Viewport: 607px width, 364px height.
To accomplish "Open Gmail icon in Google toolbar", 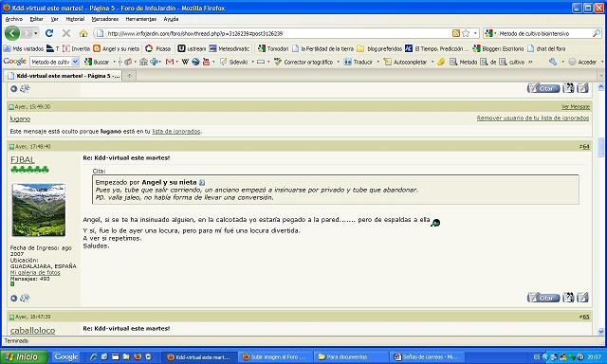I will pos(169,62).
